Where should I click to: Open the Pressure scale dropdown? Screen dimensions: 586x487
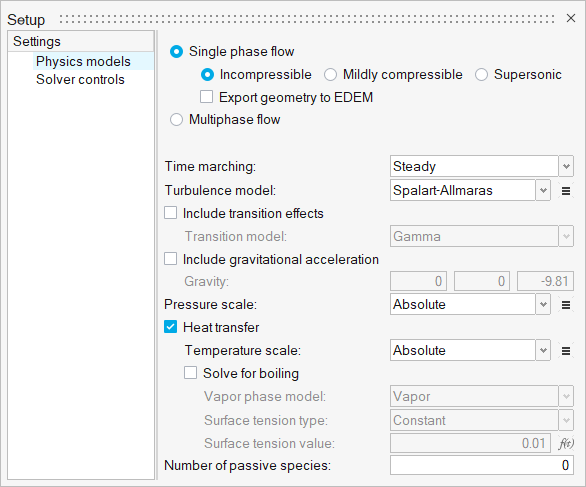point(470,304)
